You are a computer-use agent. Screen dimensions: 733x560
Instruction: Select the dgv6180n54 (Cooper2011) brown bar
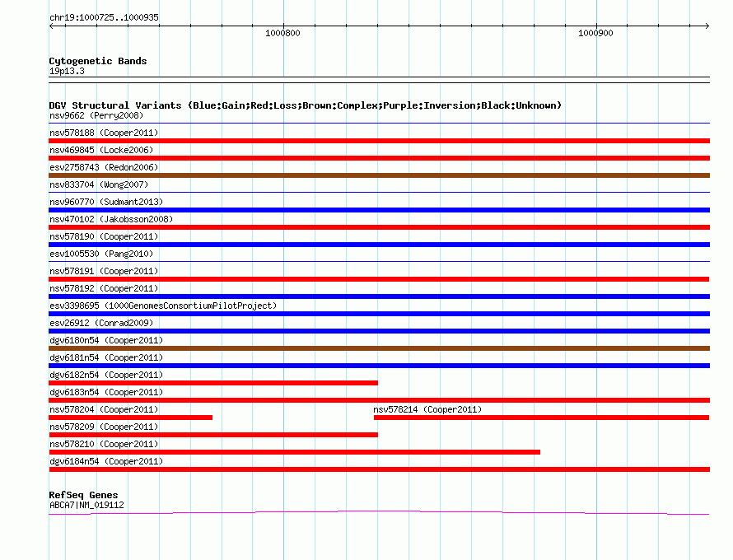tap(379, 348)
